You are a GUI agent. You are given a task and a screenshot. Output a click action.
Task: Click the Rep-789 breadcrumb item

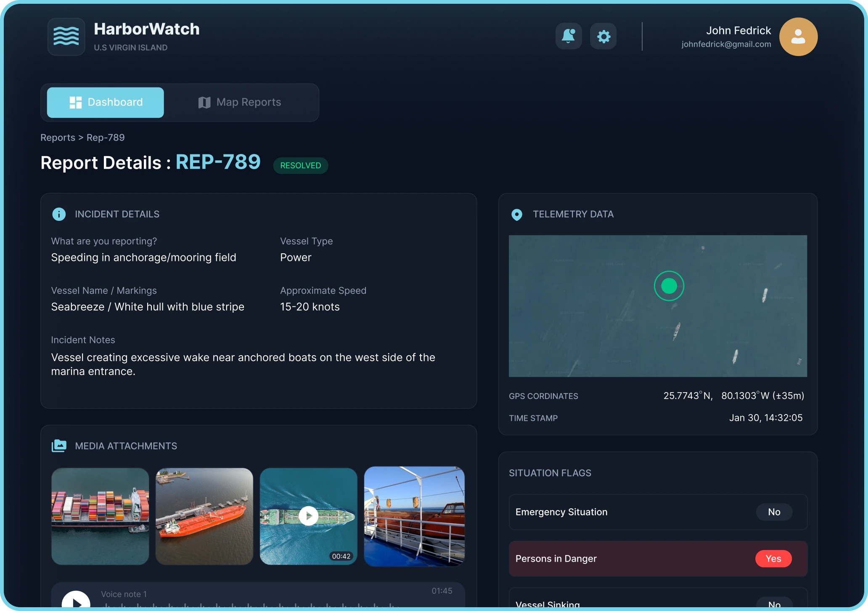(106, 138)
